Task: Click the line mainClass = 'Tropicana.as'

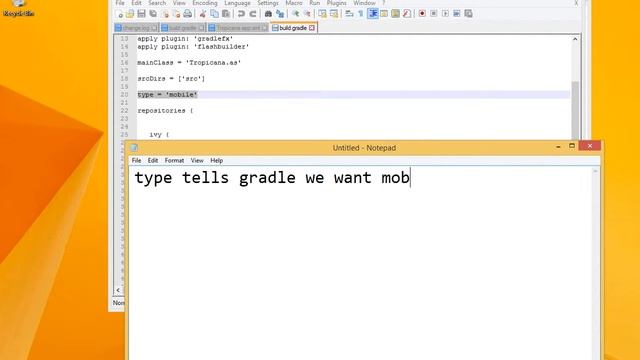Action: 189,63
